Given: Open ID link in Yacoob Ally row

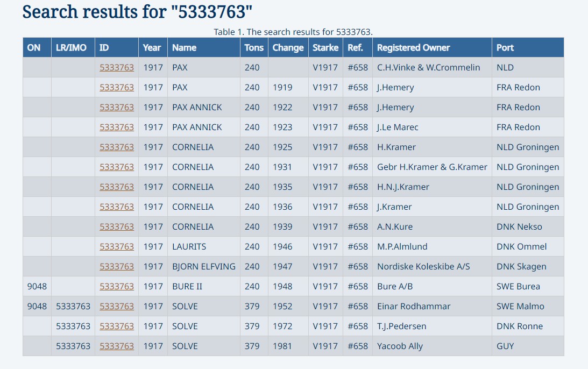Looking at the screenshot, I should click(x=117, y=346).
